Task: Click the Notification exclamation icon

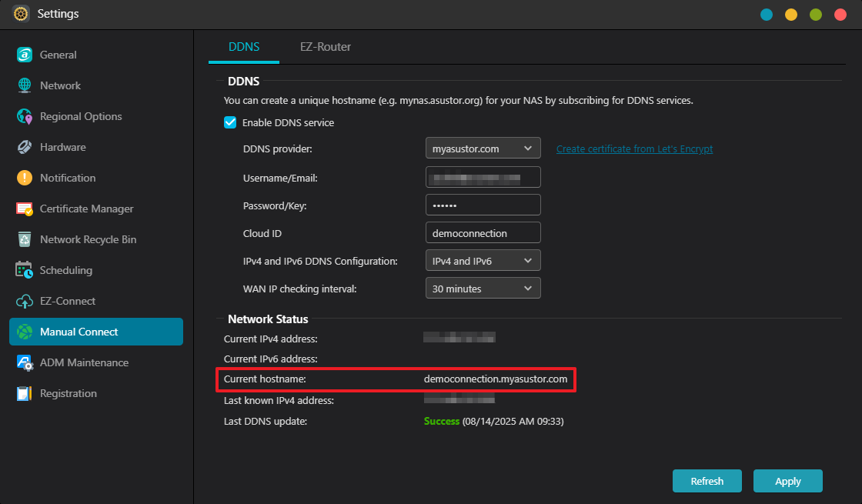Action: [x=25, y=178]
